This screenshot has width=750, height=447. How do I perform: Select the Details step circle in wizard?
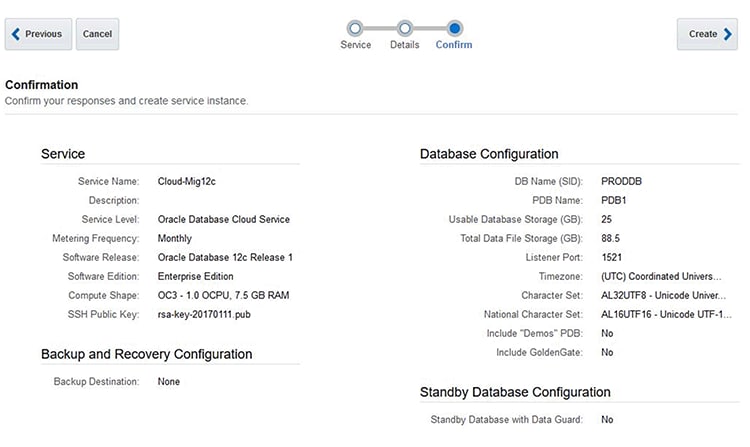(x=405, y=28)
